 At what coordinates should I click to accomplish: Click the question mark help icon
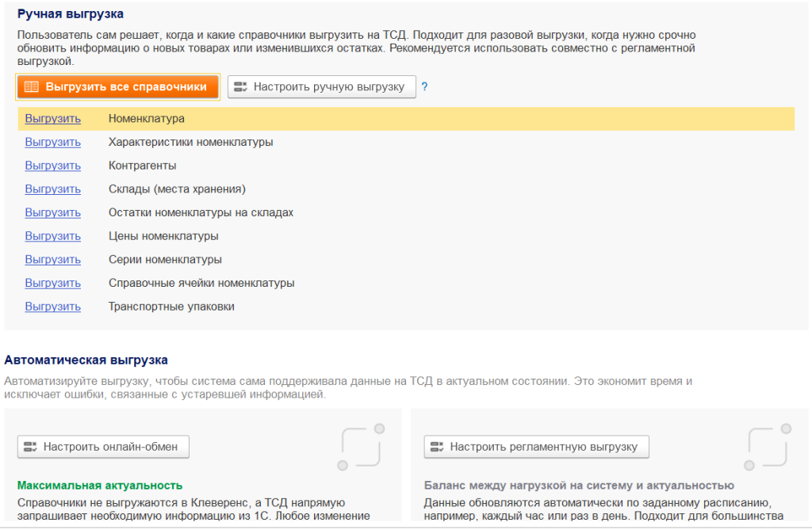tap(424, 87)
